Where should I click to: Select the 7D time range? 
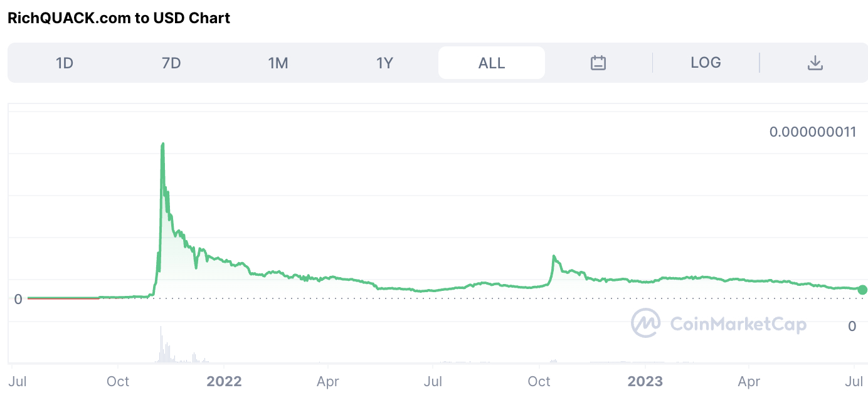171,63
